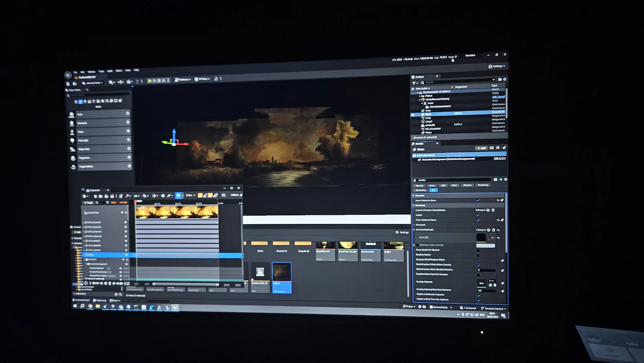
Task: Toggle favorites star filter in Details panel
Action: (x=501, y=179)
